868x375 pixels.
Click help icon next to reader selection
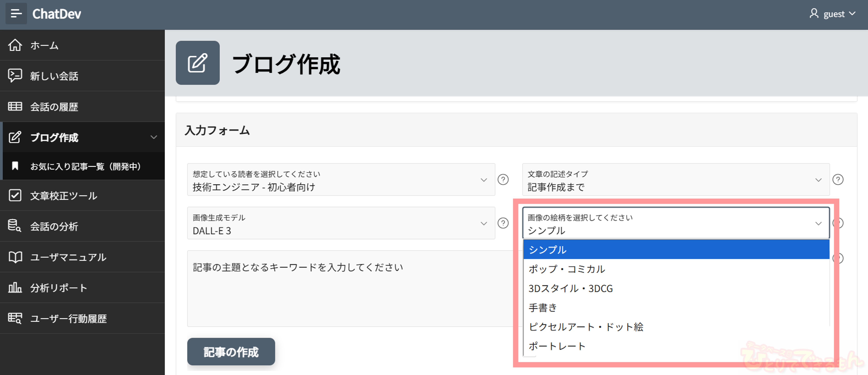coord(503,180)
